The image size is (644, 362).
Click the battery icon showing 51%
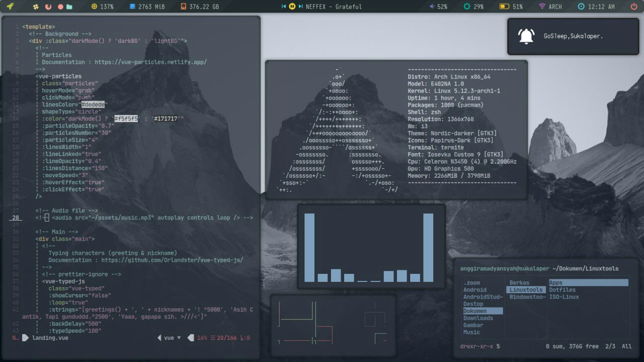(x=504, y=7)
